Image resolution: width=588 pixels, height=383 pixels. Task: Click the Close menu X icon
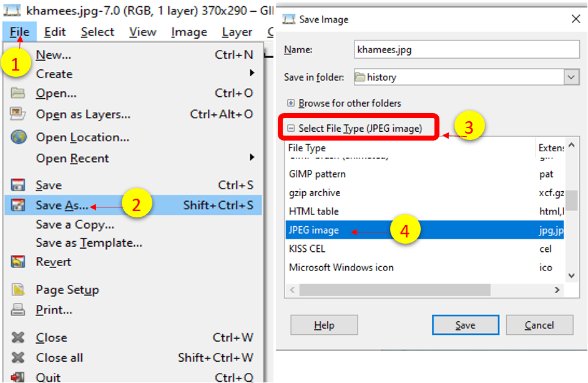17,337
